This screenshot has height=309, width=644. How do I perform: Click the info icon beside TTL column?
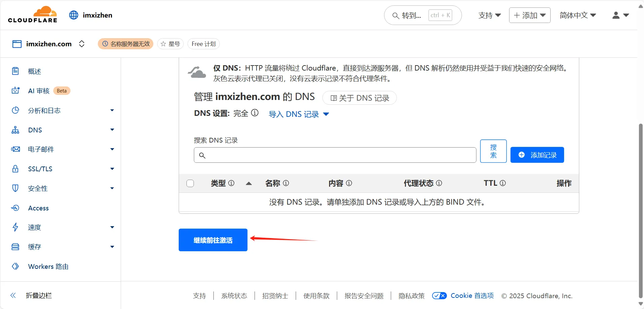click(x=503, y=183)
